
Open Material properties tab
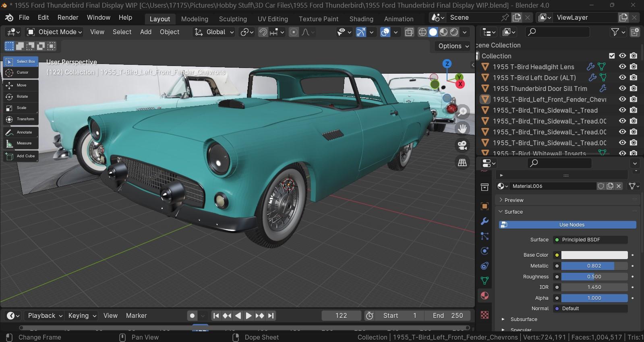click(485, 296)
